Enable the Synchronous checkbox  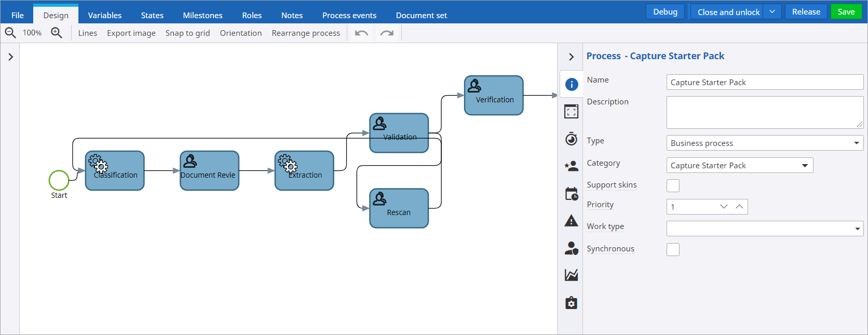coord(673,250)
